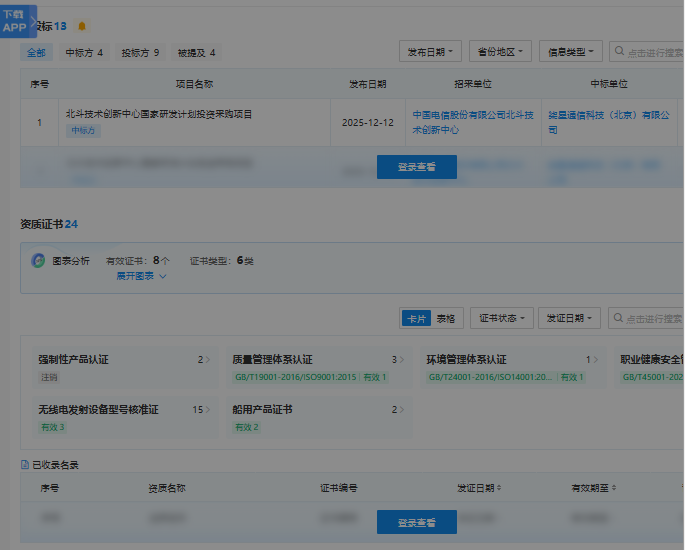Screen dimensions: 685x550
Task: Click the 证书编号 column header
Action: click(x=339, y=488)
